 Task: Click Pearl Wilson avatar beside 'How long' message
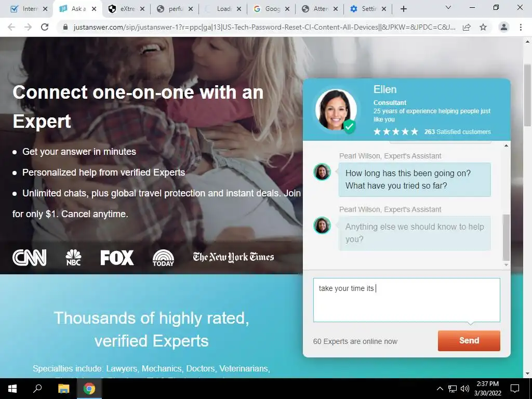point(322,171)
